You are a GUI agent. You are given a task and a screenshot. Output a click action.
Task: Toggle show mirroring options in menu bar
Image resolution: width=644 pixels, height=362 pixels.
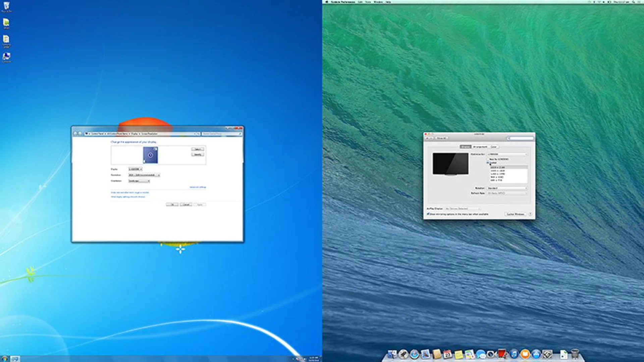(428, 214)
